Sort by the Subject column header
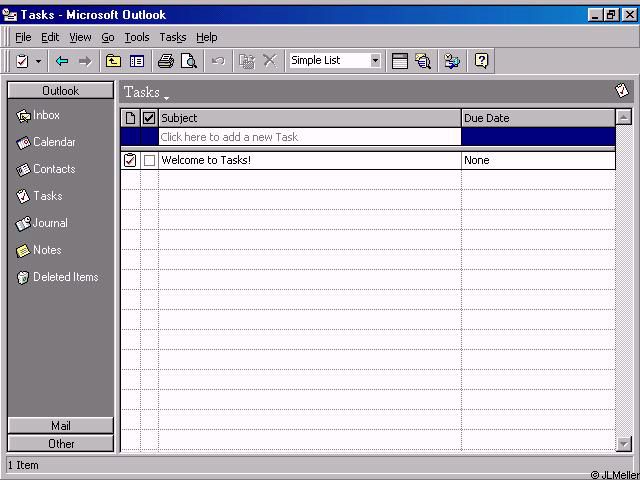This screenshot has height=480, width=640. 310,118
